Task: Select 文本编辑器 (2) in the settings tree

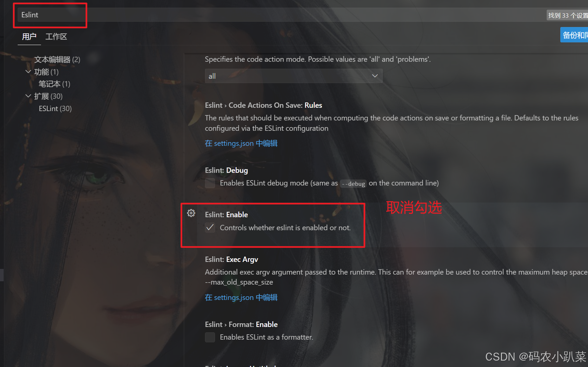Action: (x=57, y=60)
